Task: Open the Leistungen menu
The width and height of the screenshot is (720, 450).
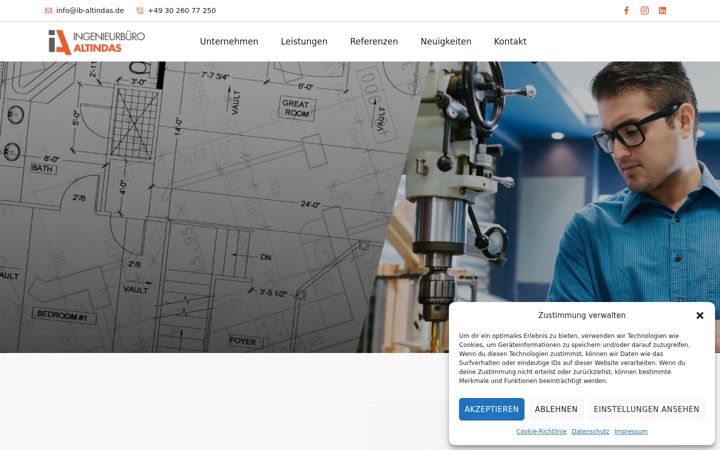Action: pyautogui.click(x=304, y=41)
